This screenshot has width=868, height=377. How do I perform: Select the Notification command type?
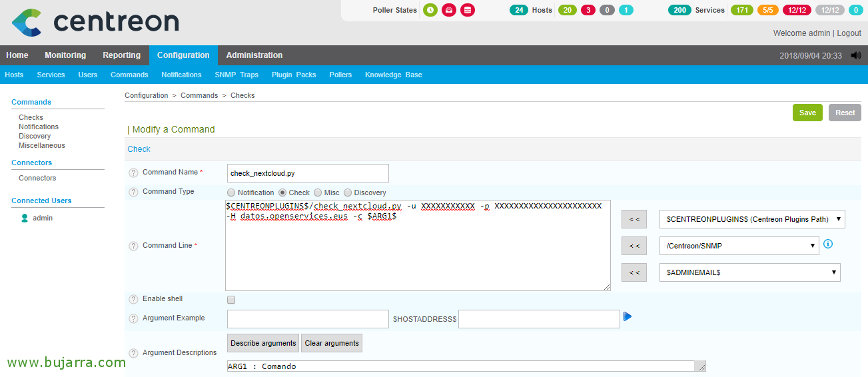[231, 192]
